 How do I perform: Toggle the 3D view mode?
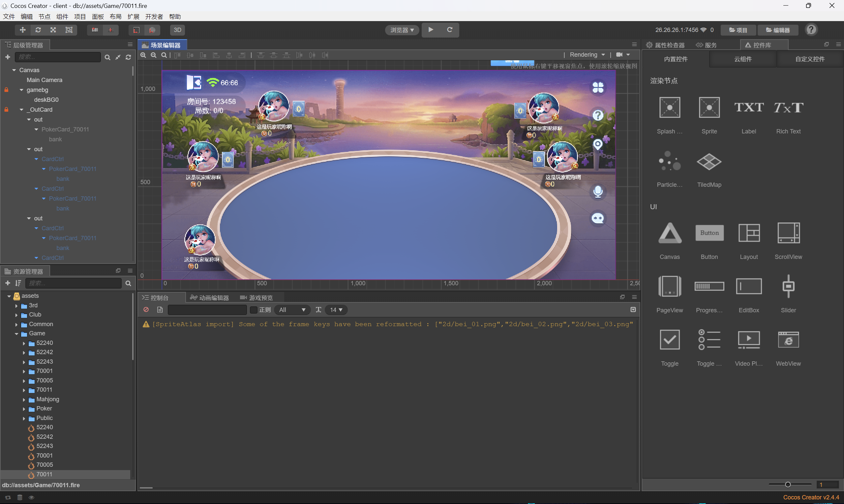click(x=177, y=30)
